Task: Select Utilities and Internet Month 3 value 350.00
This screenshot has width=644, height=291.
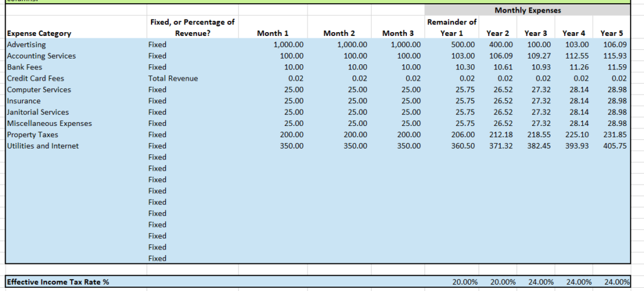Action: point(409,145)
